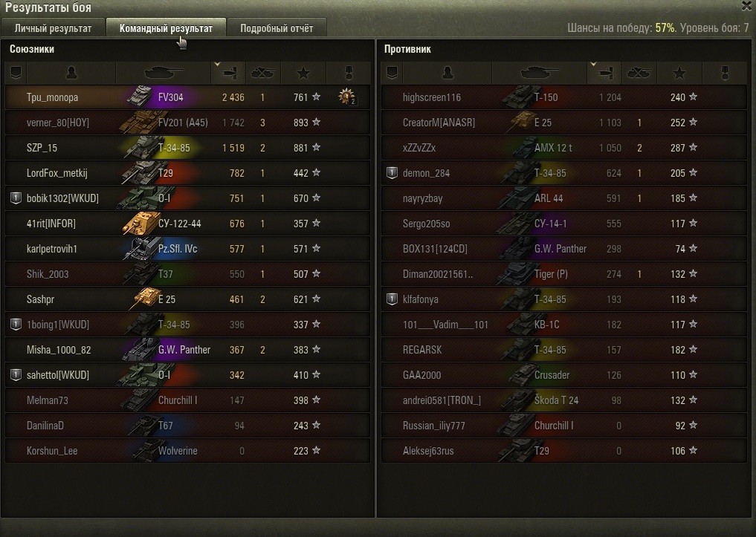Sort enemies by tank vehicle icon
Screen dimensions: 756x537
540,74
